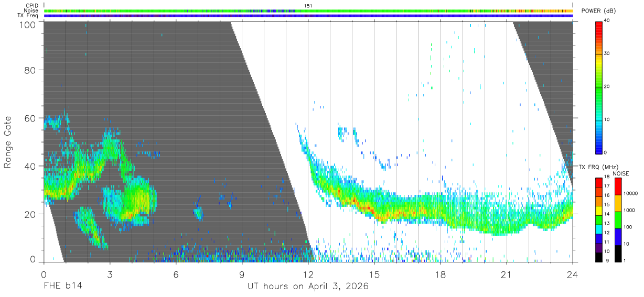The height and width of the screenshot is (297, 644).
Task: Click the CPID value 151
Action: 308,6
